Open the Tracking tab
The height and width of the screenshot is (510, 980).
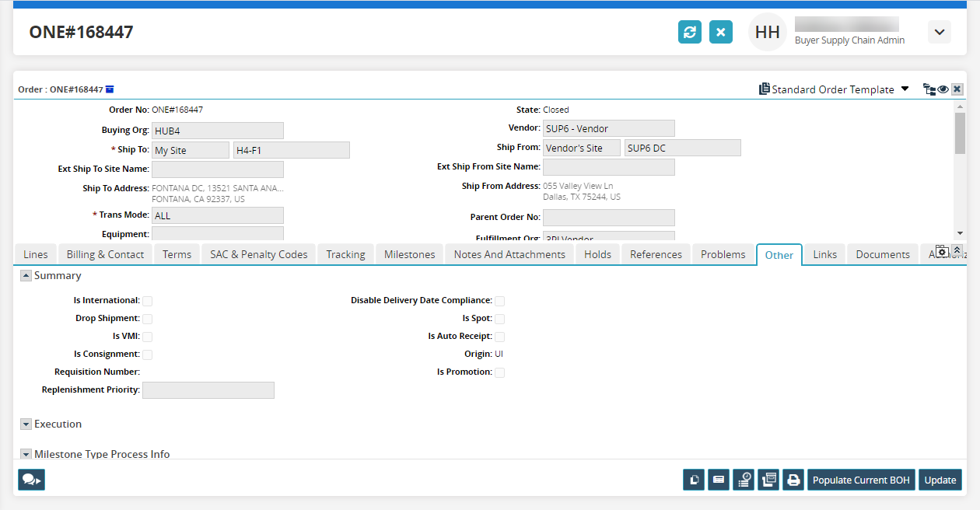[x=345, y=254]
